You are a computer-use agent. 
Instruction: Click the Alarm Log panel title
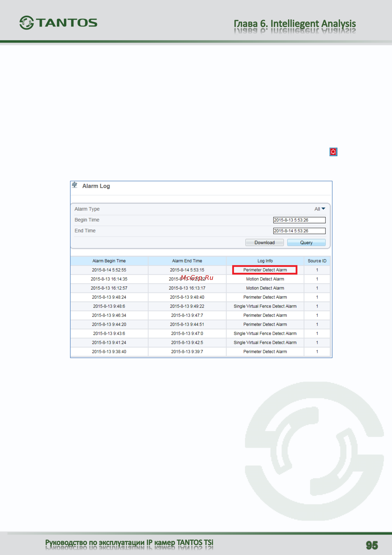click(96, 186)
